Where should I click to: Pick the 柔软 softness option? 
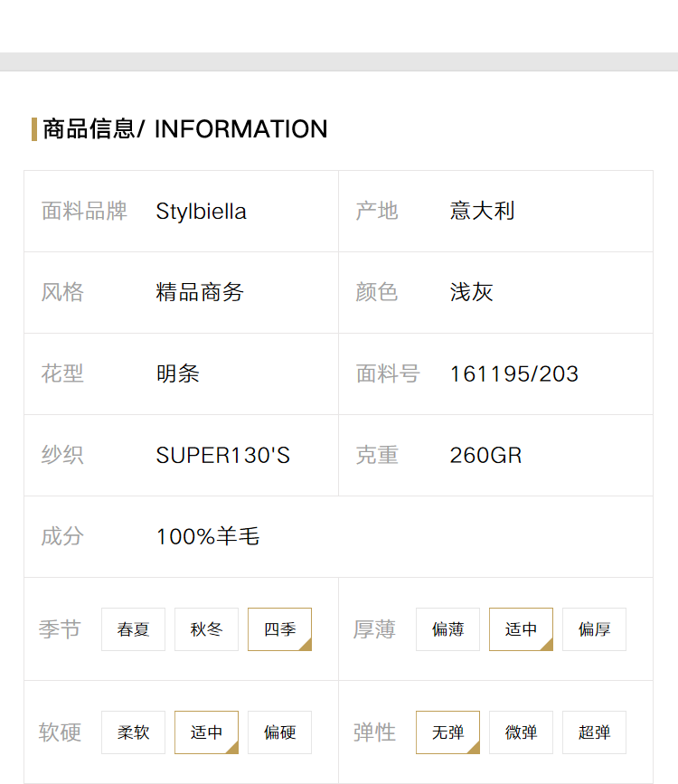click(133, 732)
